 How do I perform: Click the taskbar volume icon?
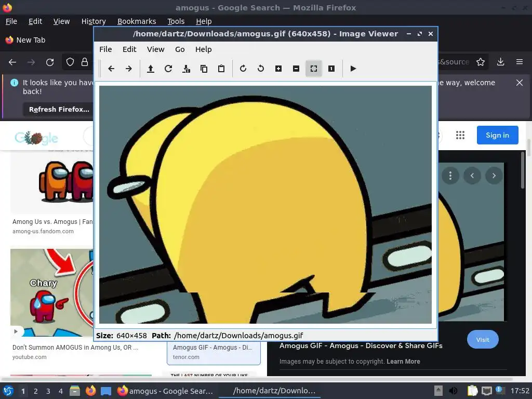(453, 391)
